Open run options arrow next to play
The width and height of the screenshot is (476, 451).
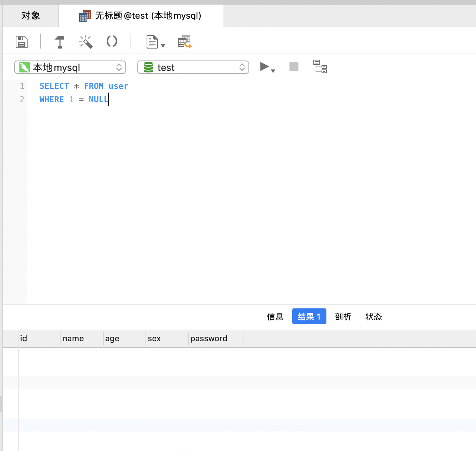[x=273, y=71]
